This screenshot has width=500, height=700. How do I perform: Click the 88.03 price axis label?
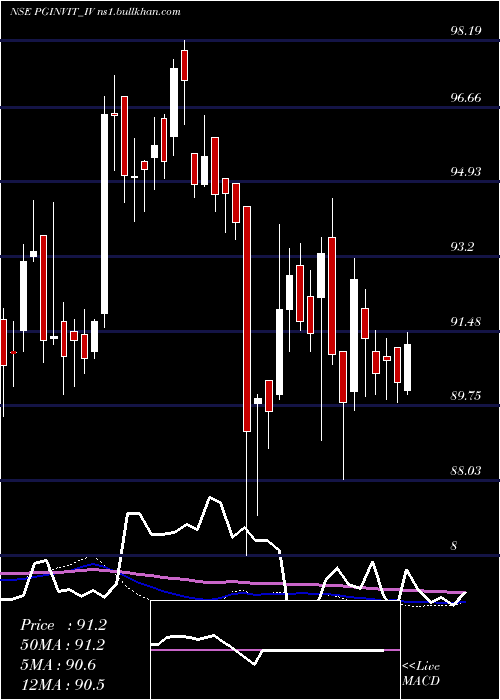click(466, 471)
